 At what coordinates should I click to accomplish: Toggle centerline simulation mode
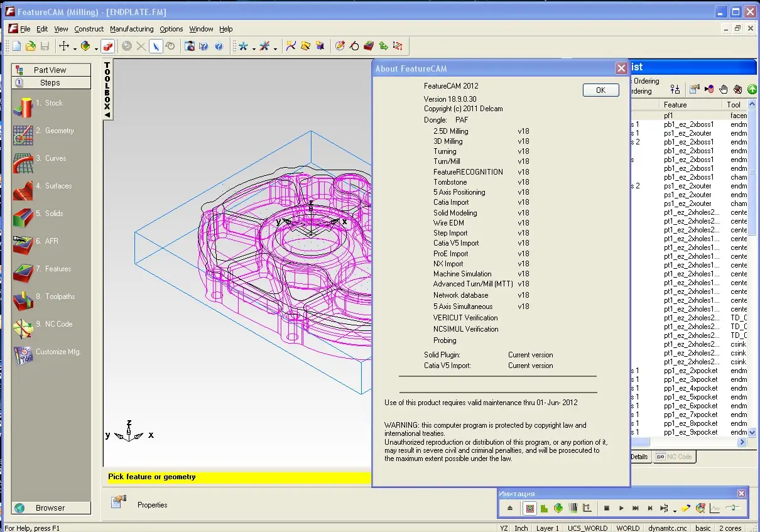click(529, 508)
